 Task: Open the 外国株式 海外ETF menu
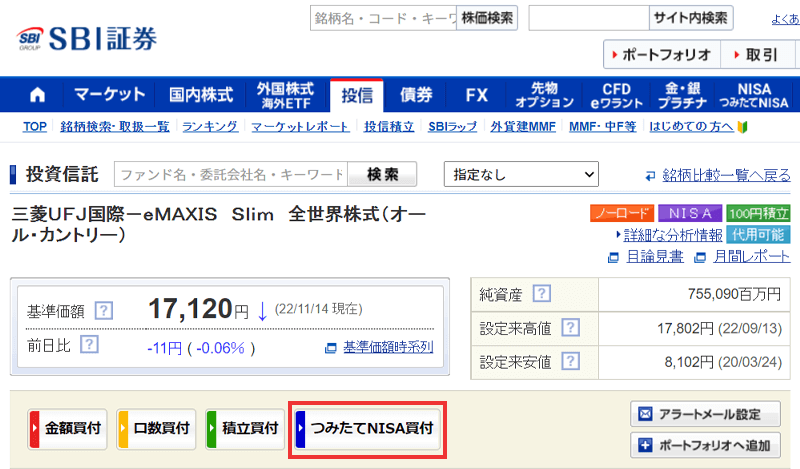(286, 95)
